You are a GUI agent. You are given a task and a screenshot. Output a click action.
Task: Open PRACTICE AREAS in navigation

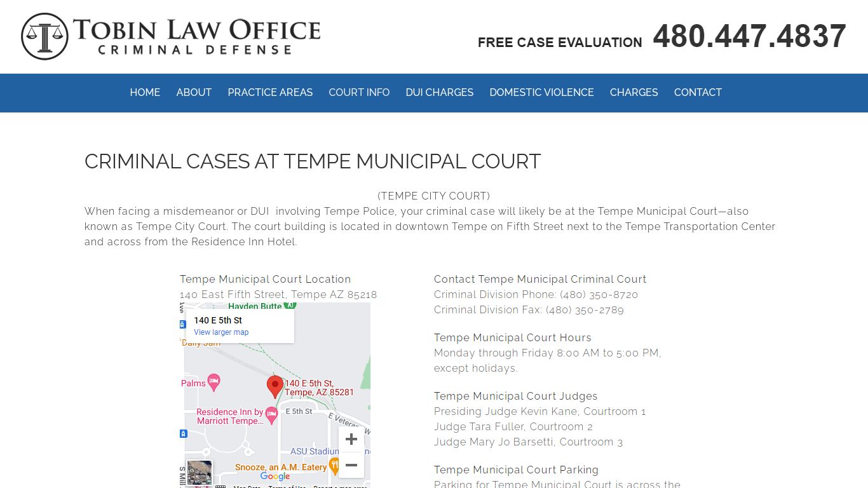click(x=270, y=93)
